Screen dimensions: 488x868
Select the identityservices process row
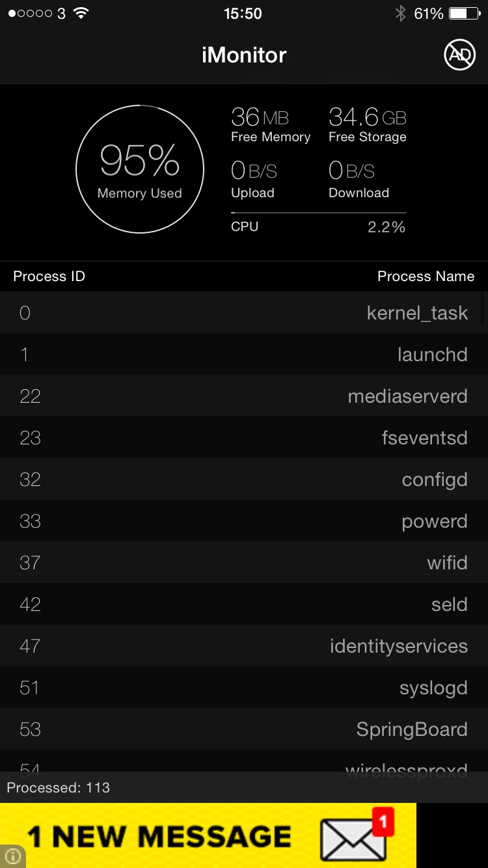click(x=244, y=646)
